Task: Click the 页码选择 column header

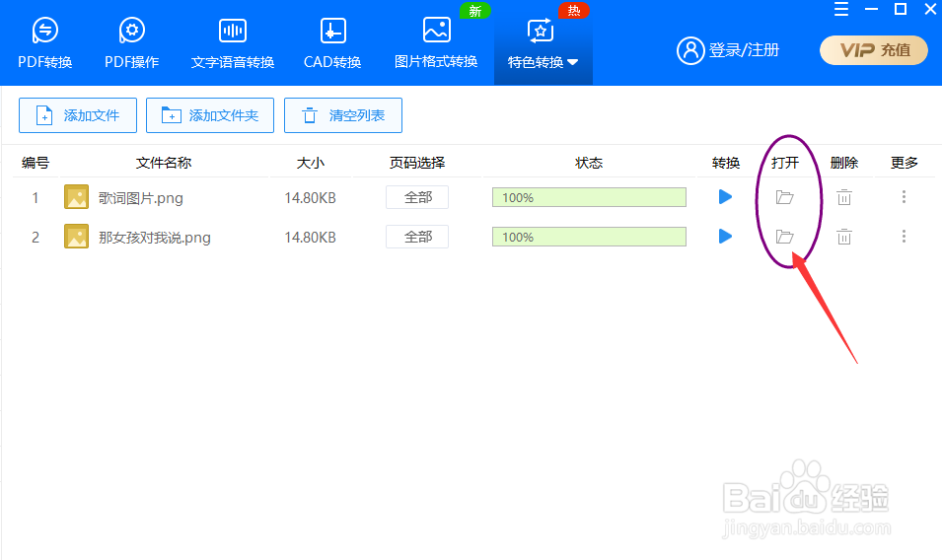Action: (417, 163)
